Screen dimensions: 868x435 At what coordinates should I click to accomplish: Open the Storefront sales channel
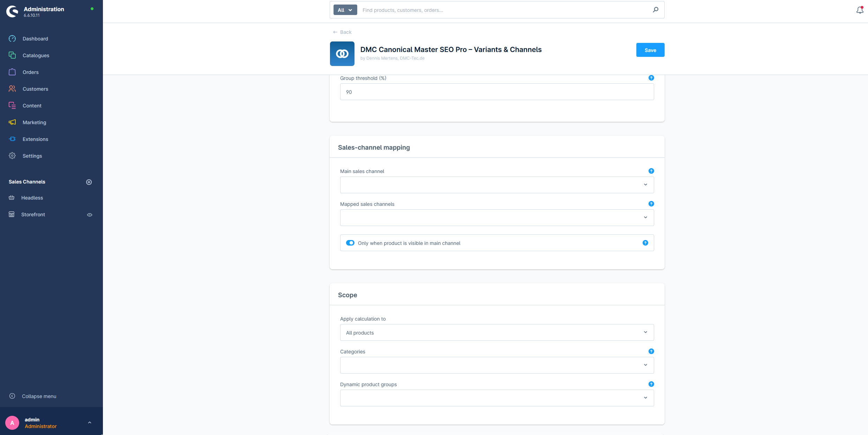(33, 215)
